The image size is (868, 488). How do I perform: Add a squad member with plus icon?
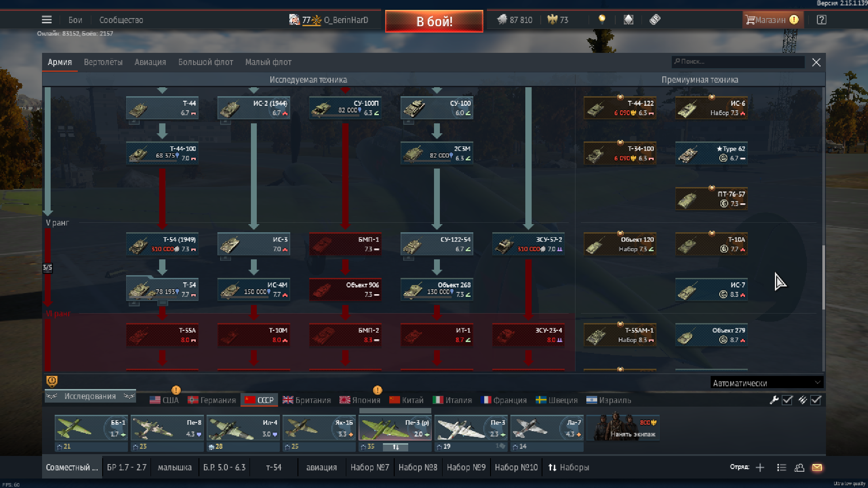point(760,468)
